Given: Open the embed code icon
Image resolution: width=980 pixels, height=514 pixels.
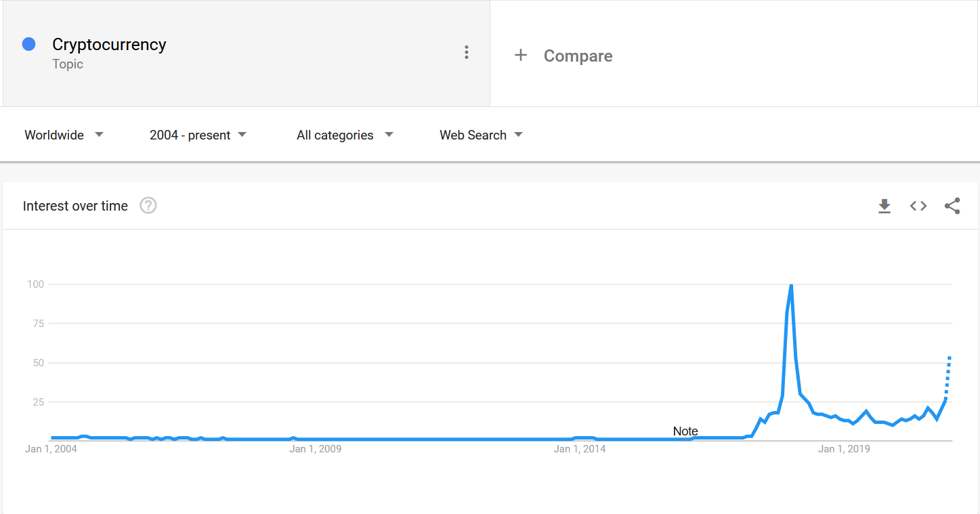Looking at the screenshot, I should 918,206.
